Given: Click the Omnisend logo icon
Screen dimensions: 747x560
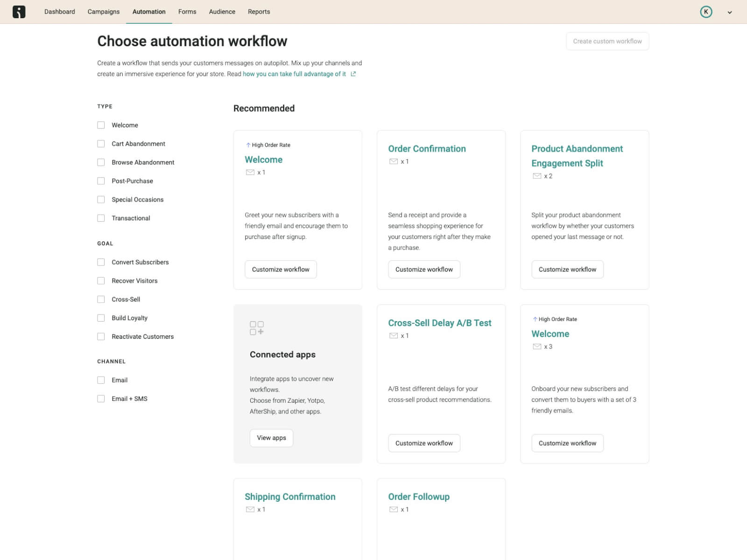Looking at the screenshot, I should 19,12.
